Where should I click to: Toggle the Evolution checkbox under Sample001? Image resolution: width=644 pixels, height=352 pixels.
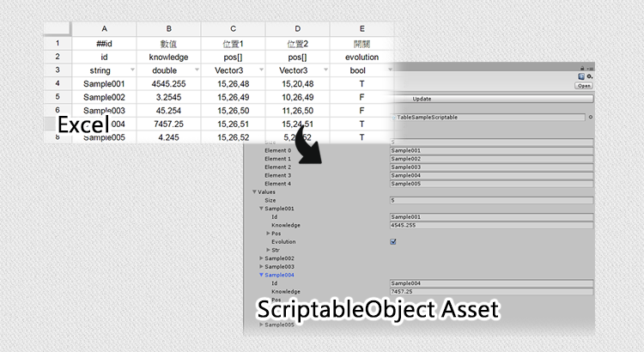pos(393,241)
